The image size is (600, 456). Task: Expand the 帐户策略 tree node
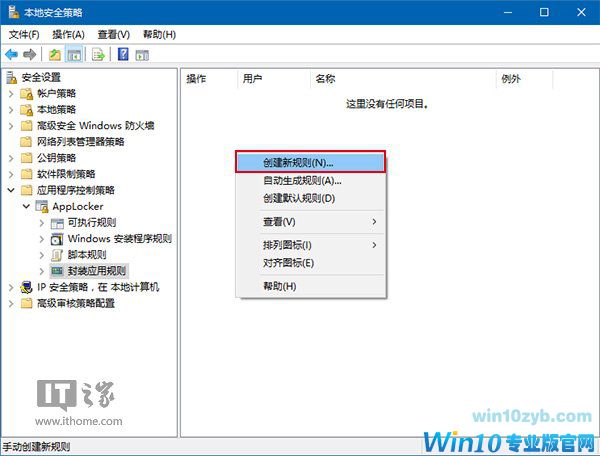pyautogui.click(x=11, y=94)
